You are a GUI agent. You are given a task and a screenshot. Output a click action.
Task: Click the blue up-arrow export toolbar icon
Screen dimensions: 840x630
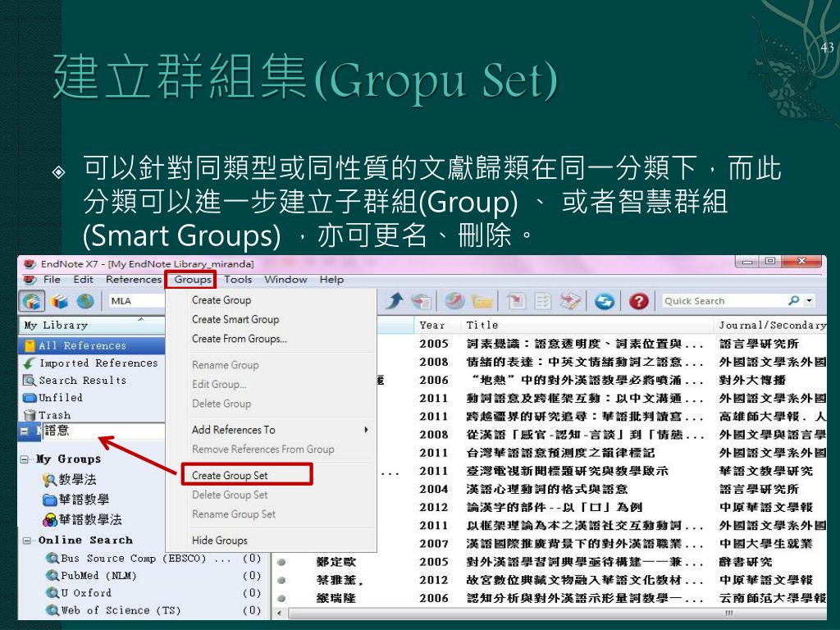(395, 301)
